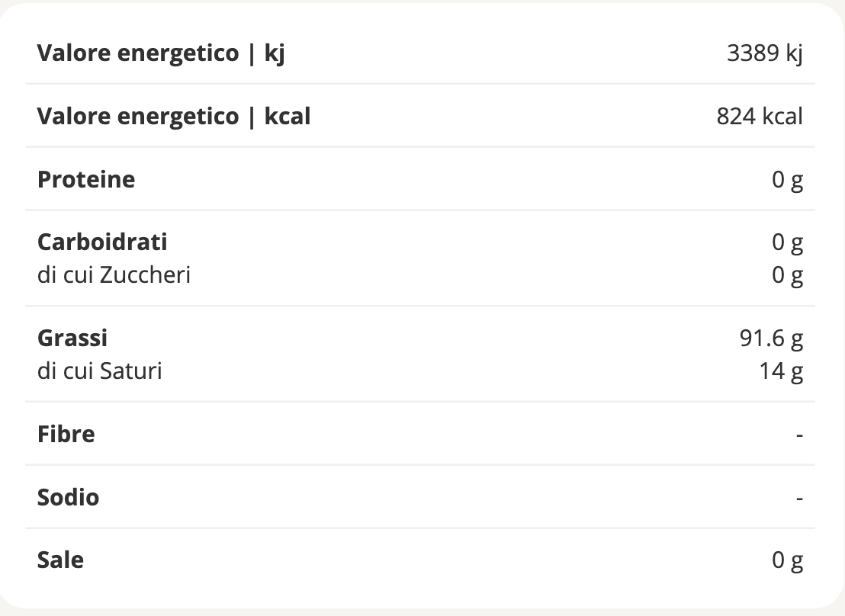Click the Carboidrati heading
Image resolution: width=845 pixels, height=616 pixels.
(x=102, y=242)
